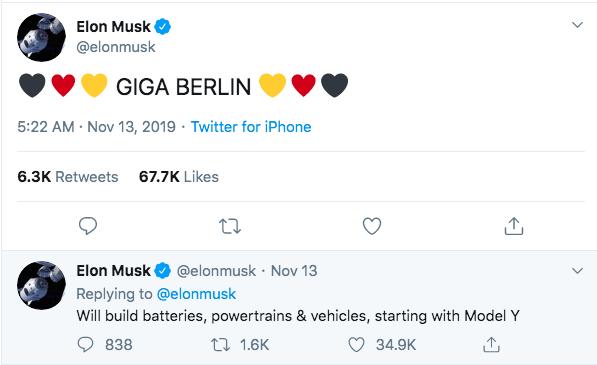Open Elon Musk name on main tweet
Viewport: 597px width, 365px height.
(113, 27)
